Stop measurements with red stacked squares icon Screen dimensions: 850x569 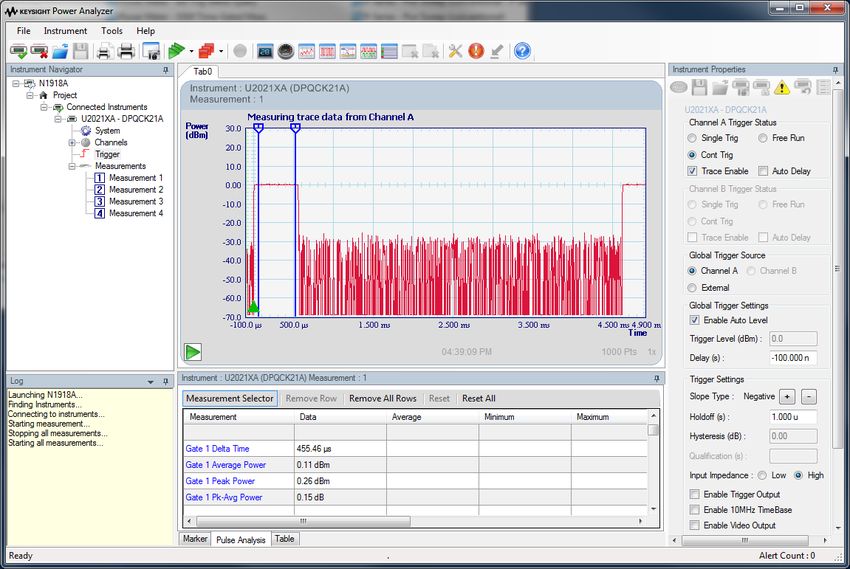click(x=207, y=51)
